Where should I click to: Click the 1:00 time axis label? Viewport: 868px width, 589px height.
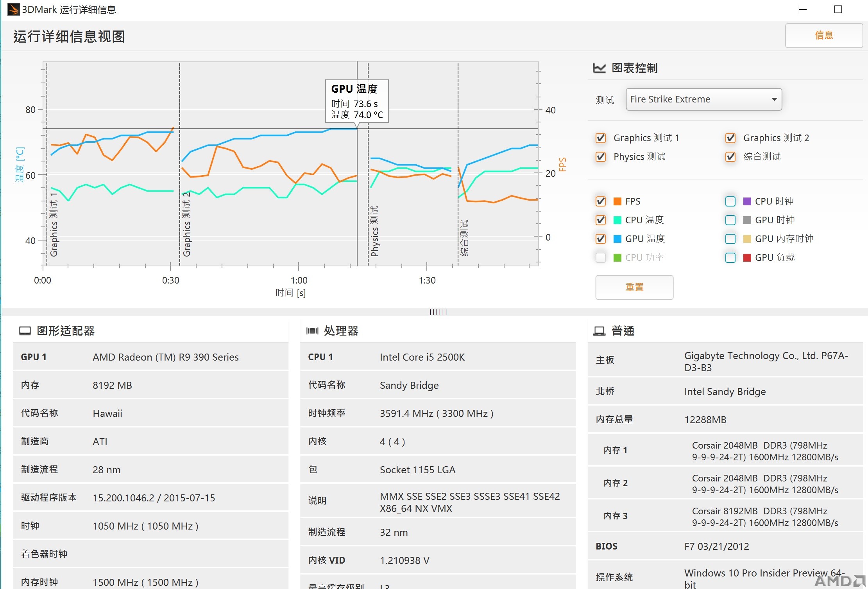(299, 280)
